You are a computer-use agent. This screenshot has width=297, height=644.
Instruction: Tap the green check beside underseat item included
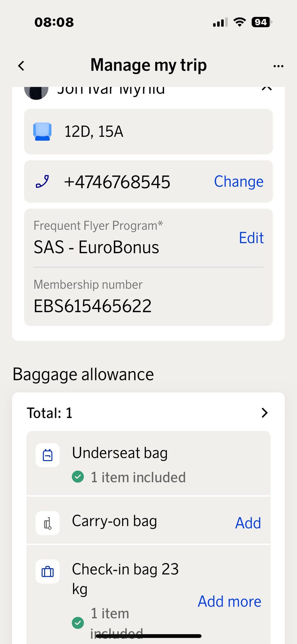coord(78,477)
